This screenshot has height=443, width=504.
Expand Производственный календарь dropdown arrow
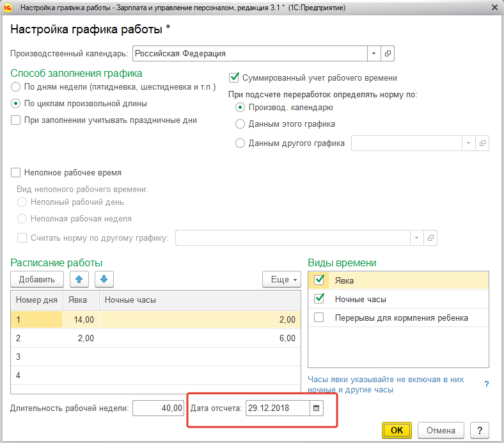pos(374,53)
